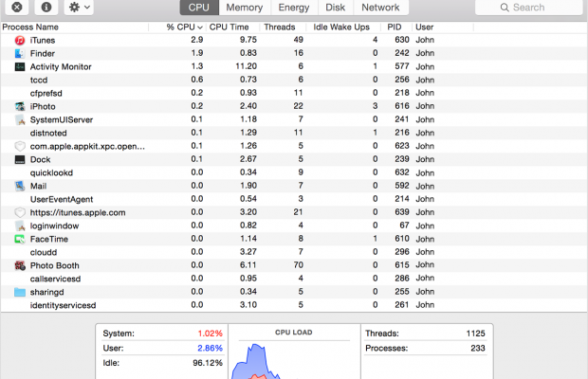Viewport: 588px width, 379px height.
Task: Click the Photo Booth process icon
Action: tap(20, 266)
